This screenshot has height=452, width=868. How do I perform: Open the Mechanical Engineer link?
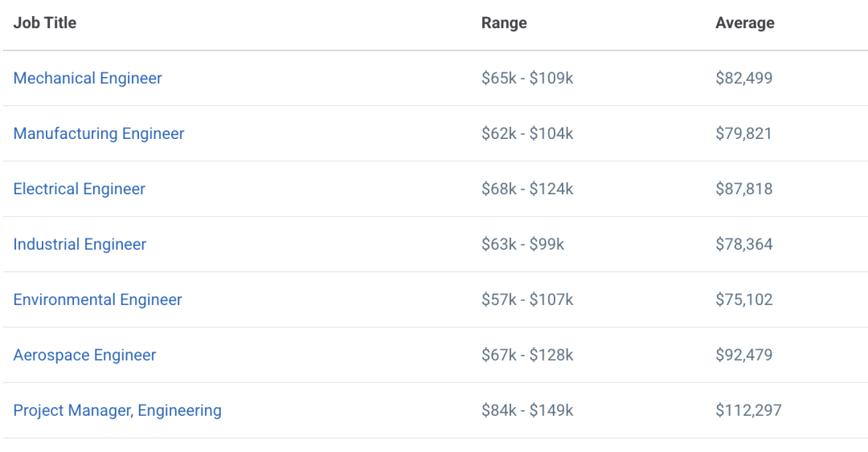click(88, 78)
